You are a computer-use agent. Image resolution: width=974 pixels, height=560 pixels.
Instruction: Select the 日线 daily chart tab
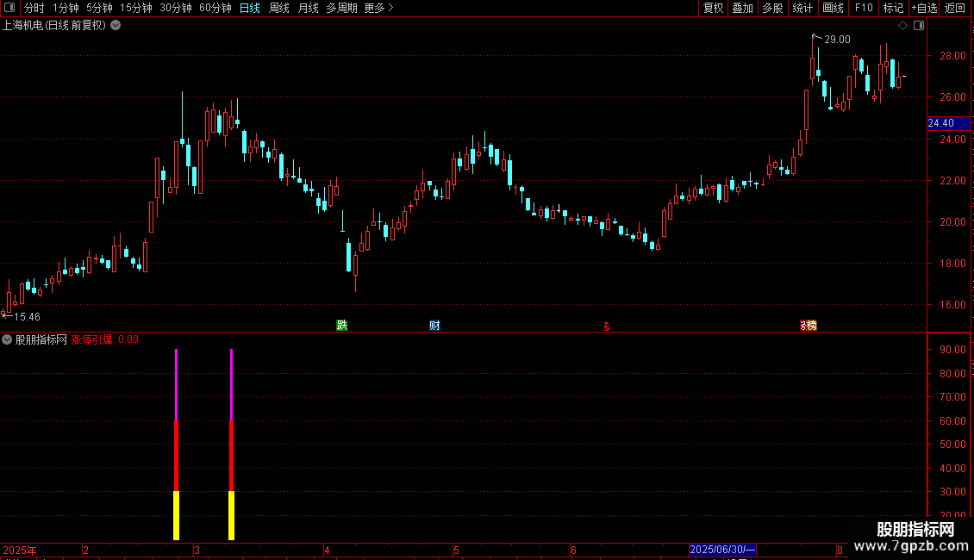[250, 8]
